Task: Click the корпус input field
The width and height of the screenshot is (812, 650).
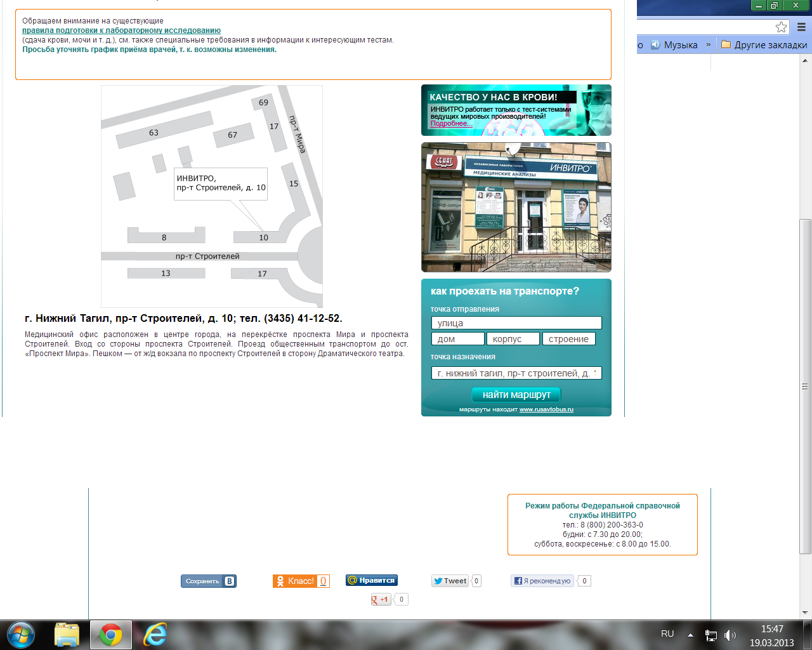Action: click(513, 339)
